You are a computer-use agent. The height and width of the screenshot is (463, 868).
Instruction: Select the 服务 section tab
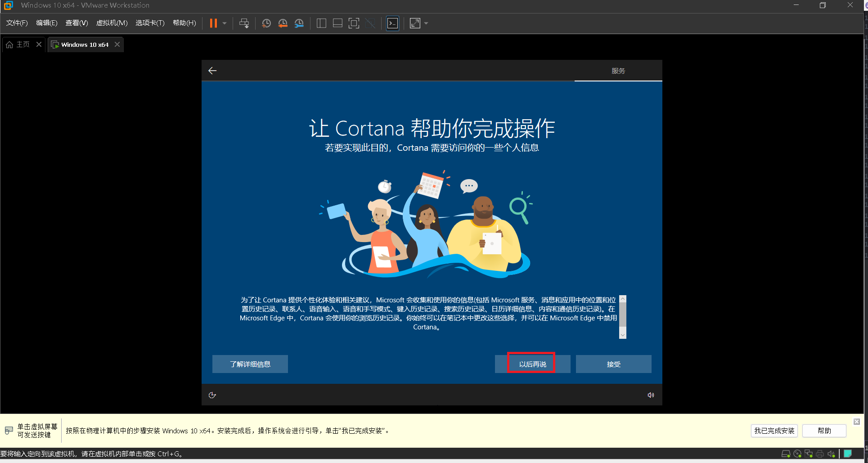tap(618, 71)
